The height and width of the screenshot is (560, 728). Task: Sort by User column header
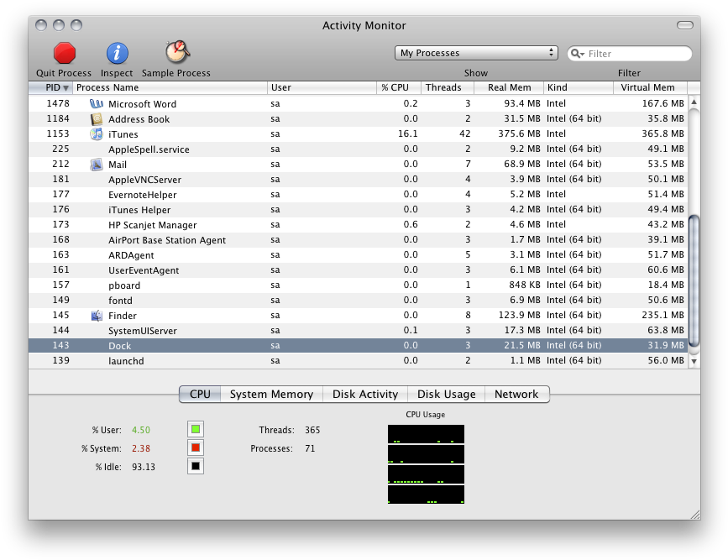point(322,87)
